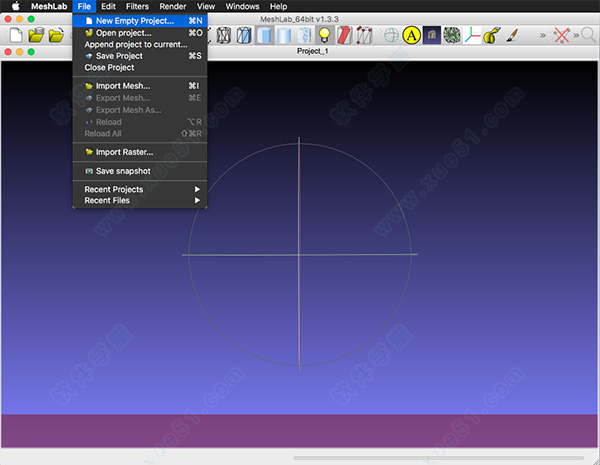Click the Open project folder toolbar icon
Screen dimensions: 600x465
click(36, 35)
